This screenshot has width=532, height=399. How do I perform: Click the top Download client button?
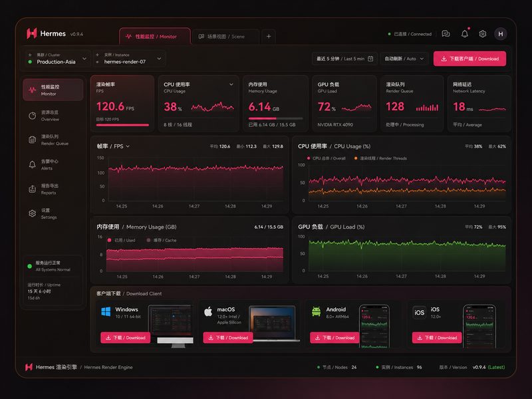[x=469, y=59]
